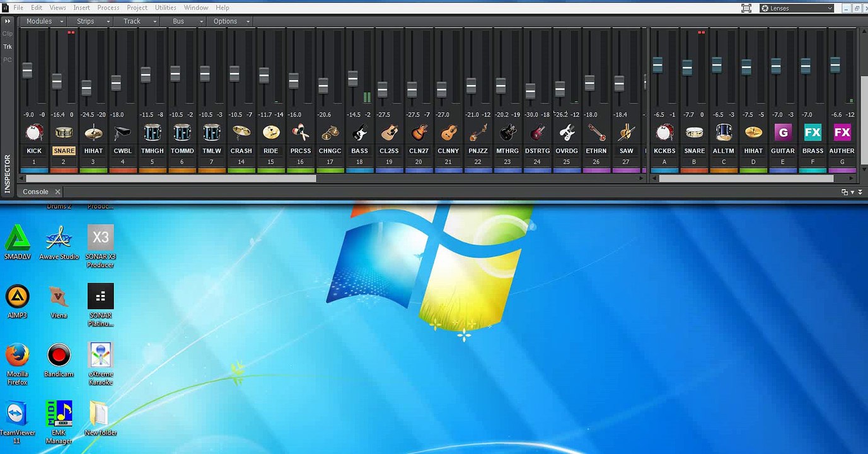Collapse the Console pane with double chevron
This screenshot has width=868, height=454.
[x=859, y=192]
